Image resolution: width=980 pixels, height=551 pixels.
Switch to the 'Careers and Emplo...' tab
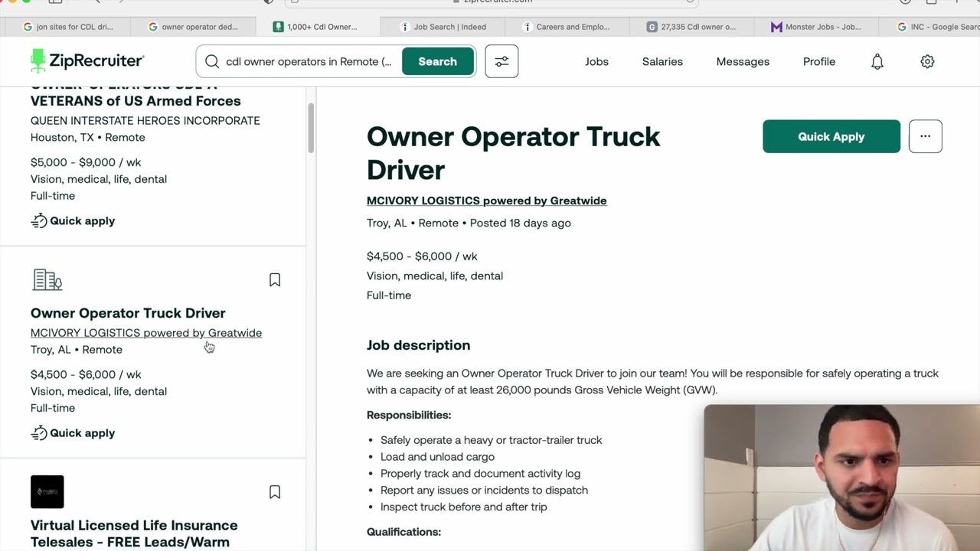[x=566, y=27]
